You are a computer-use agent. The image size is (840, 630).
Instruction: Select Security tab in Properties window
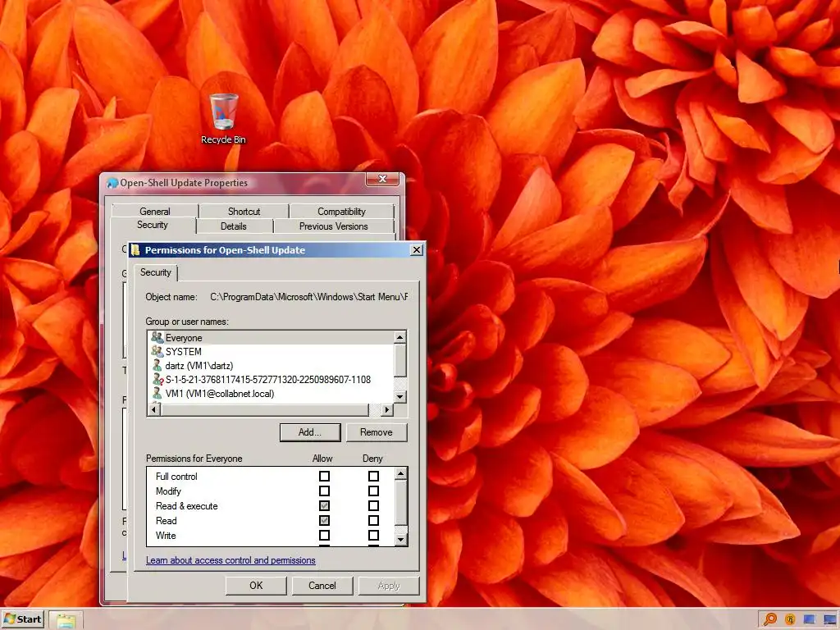[153, 225]
